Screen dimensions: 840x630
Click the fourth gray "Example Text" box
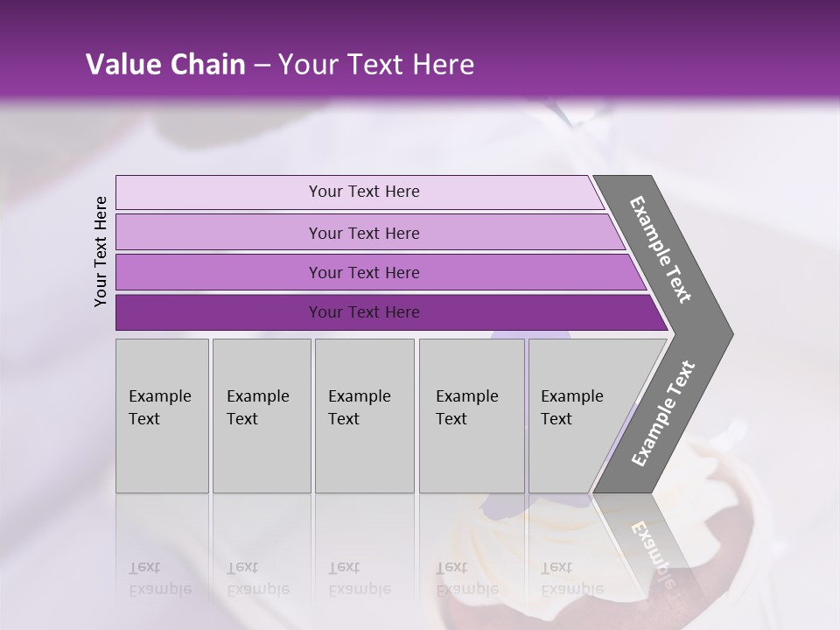pyautogui.click(x=471, y=415)
